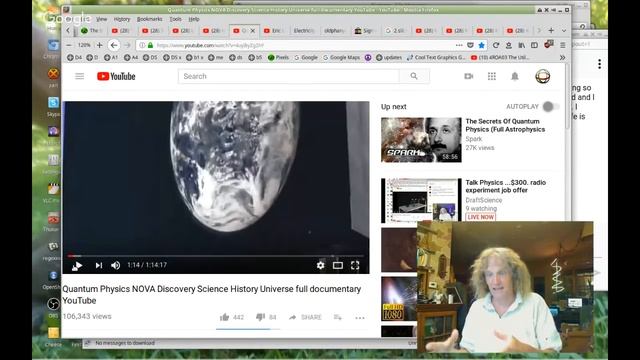This screenshot has width=640, height=360.
Task: Toggle the Firefox sidebar
Action: point(534,45)
